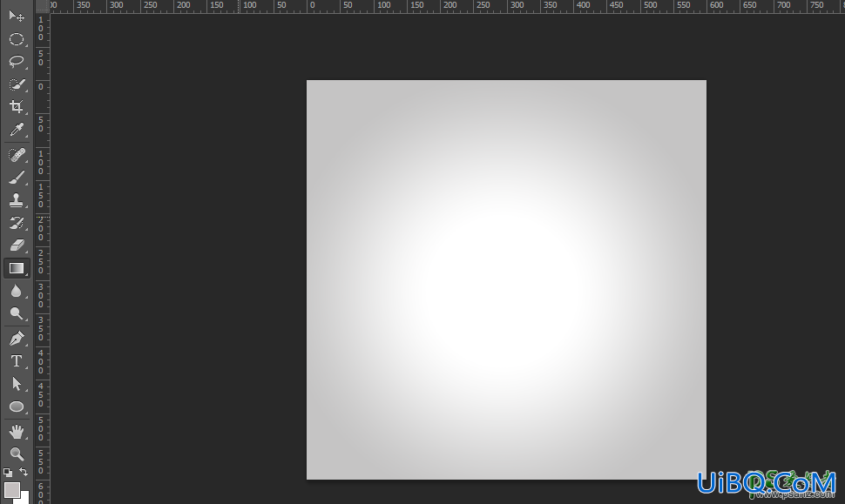
Task: Select the Dodge tool
Action: tap(17, 314)
